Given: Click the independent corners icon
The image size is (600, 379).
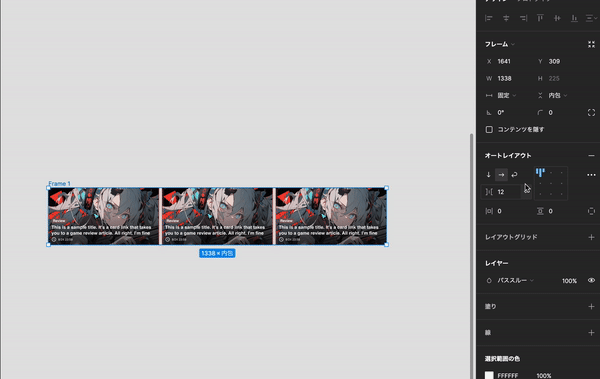Looking at the screenshot, I should click(x=591, y=113).
